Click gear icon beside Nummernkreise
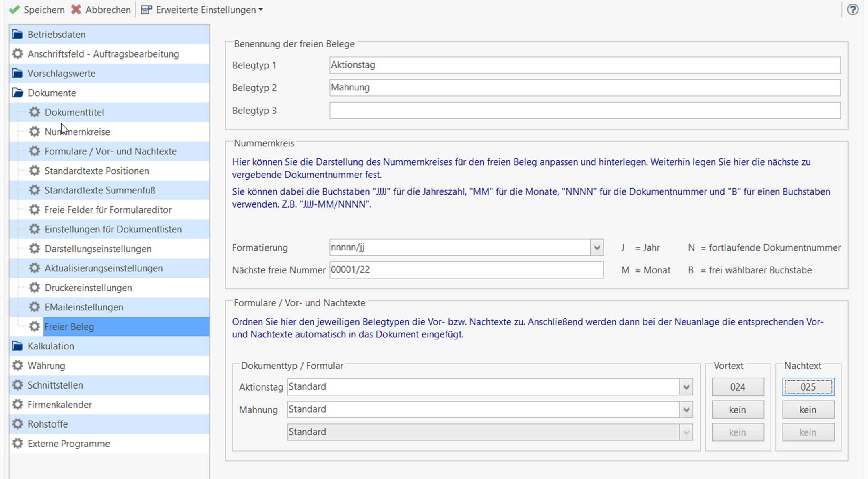Viewport: 868px width, 479px height. coord(35,132)
